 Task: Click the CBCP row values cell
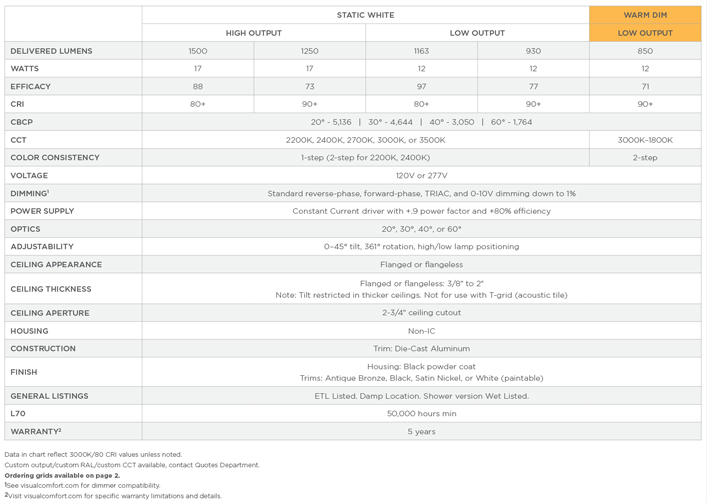click(421, 122)
